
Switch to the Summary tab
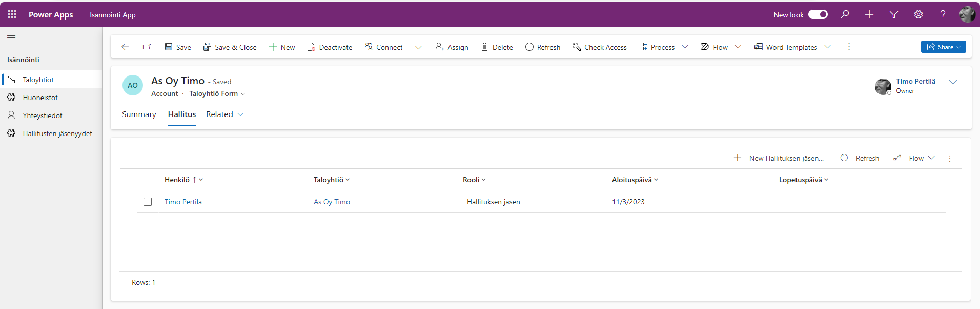tap(139, 114)
